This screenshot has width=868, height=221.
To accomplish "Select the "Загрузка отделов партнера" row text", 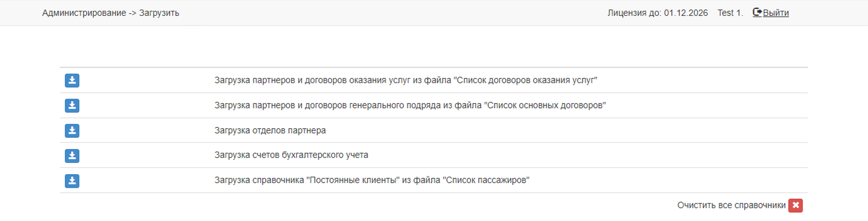I will [x=270, y=130].
